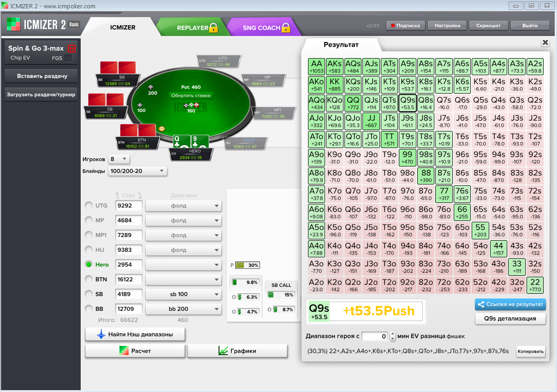The height and width of the screenshot is (392, 557).
Task: Click the P 30% push range bar
Action: click(247, 265)
